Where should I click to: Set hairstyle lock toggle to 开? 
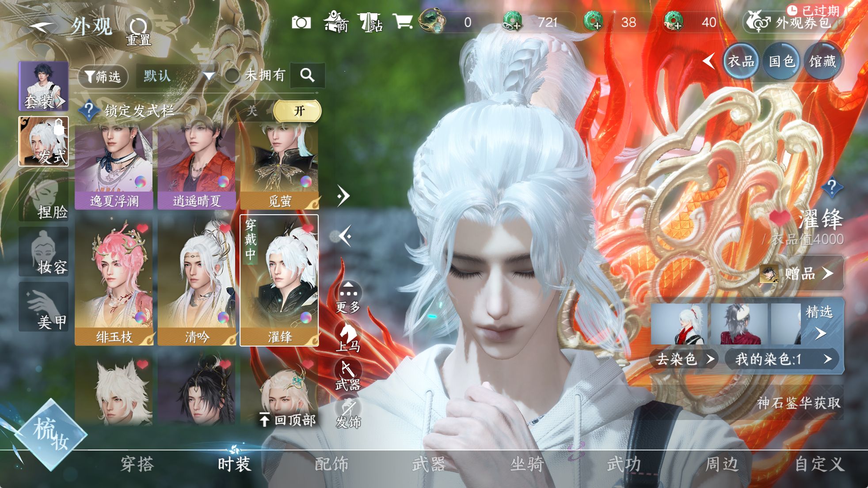(x=298, y=110)
